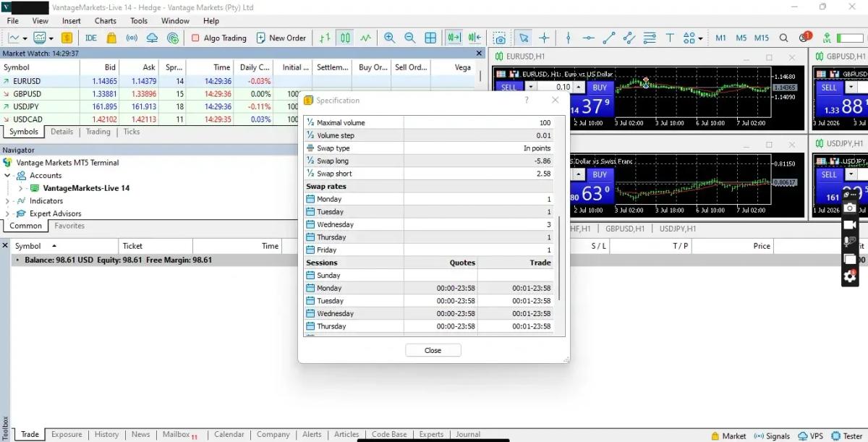
Task: Draw a vertical line on chart
Action: (x=569, y=38)
